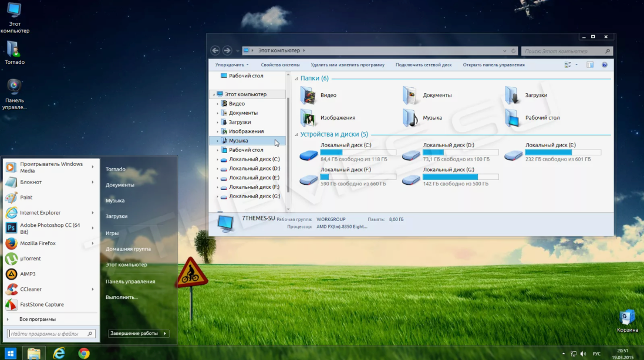Open the Корзина recycle bin desktop icon

click(627, 320)
